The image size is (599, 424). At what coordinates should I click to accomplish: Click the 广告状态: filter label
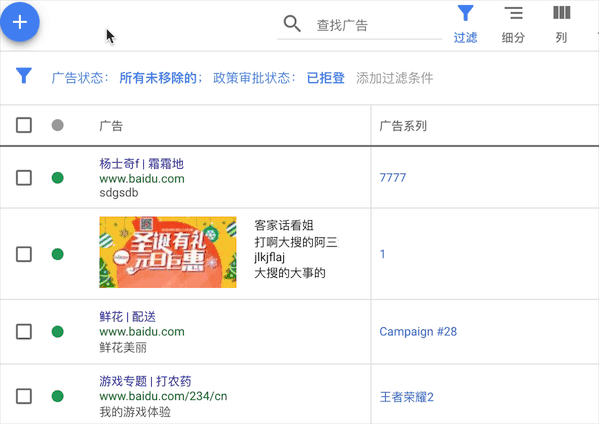pyautogui.click(x=80, y=78)
